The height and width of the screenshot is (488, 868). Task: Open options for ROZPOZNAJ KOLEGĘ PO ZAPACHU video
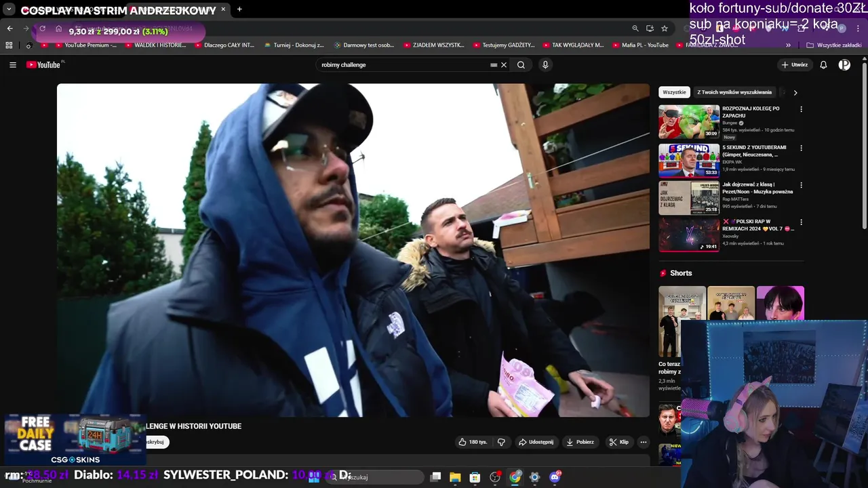801,109
